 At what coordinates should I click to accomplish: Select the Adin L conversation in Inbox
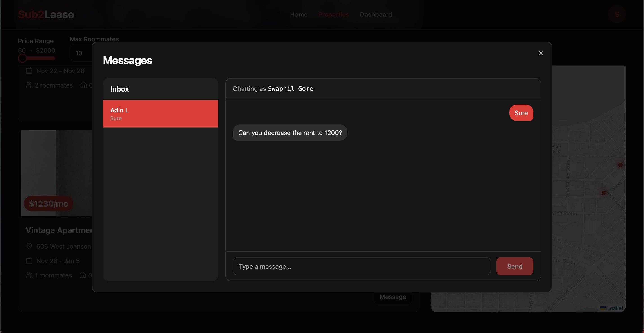click(x=160, y=114)
